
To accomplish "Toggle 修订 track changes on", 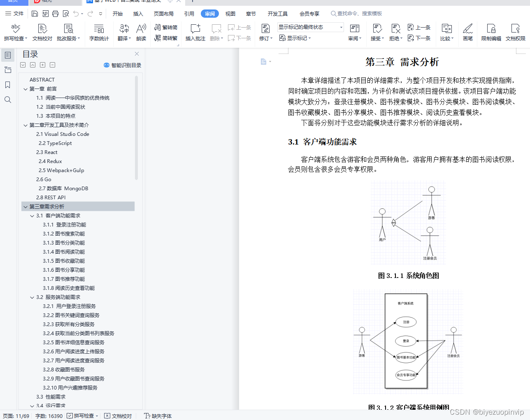I will (265, 32).
